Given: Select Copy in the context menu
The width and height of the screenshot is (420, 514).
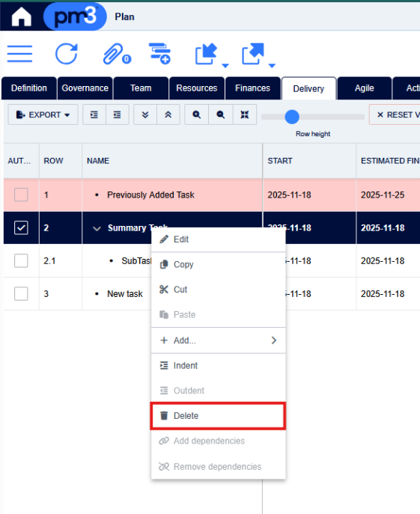Looking at the screenshot, I should point(218,264).
